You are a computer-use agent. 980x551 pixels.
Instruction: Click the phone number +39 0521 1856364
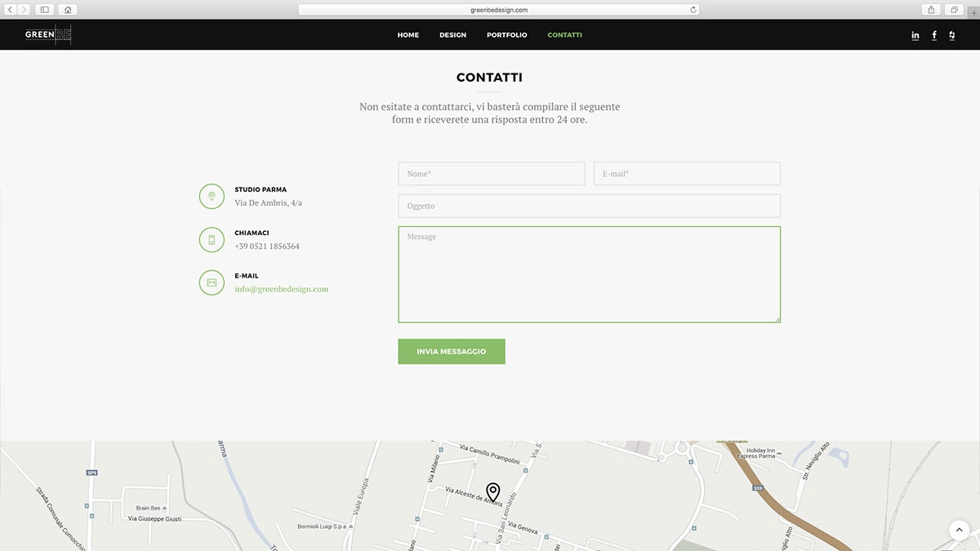[267, 246]
